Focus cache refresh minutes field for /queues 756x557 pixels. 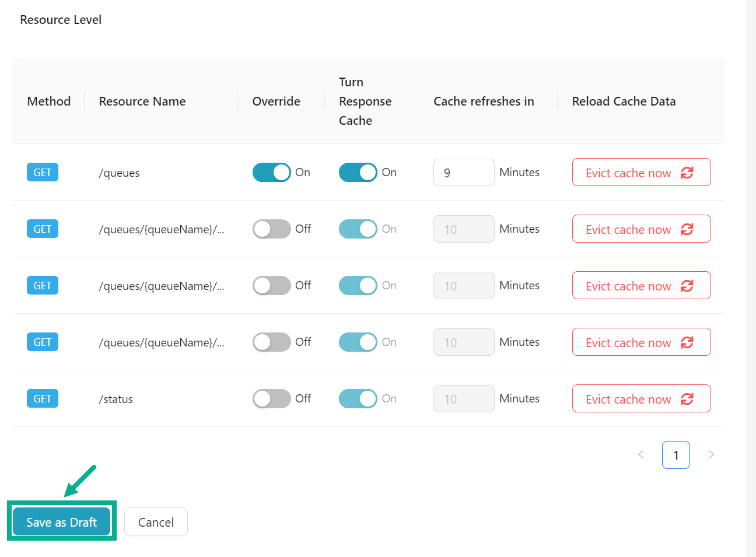[463, 173]
